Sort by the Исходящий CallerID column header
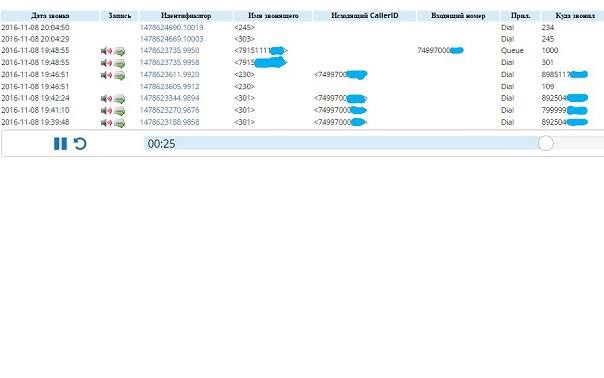Viewport: 604px width, 378px height. tap(365, 16)
